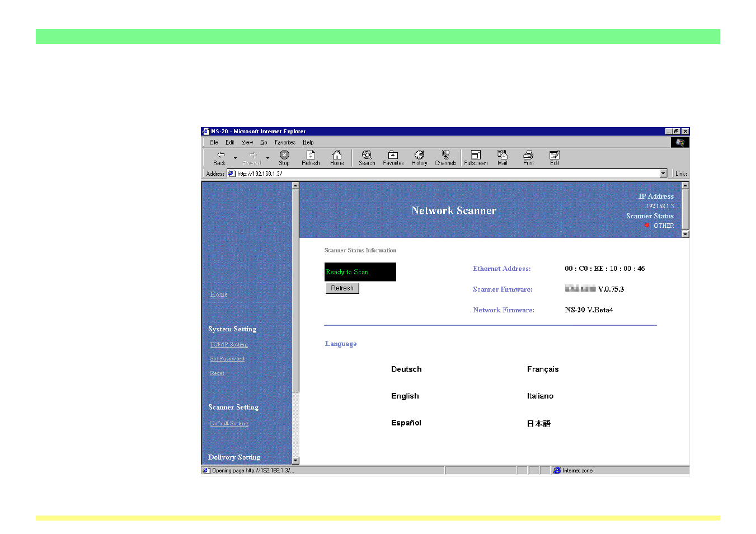This screenshot has width=756, height=534.
Task: Click the System Setting heading
Action: pos(232,329)
